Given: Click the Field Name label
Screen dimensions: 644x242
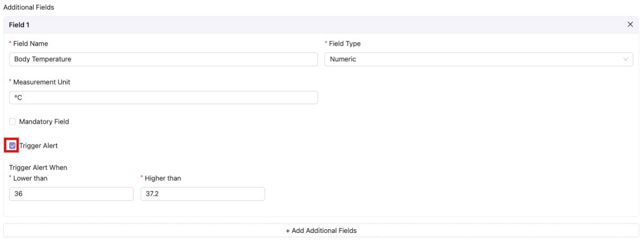Looking at the screenshot, I should point(30,44).
